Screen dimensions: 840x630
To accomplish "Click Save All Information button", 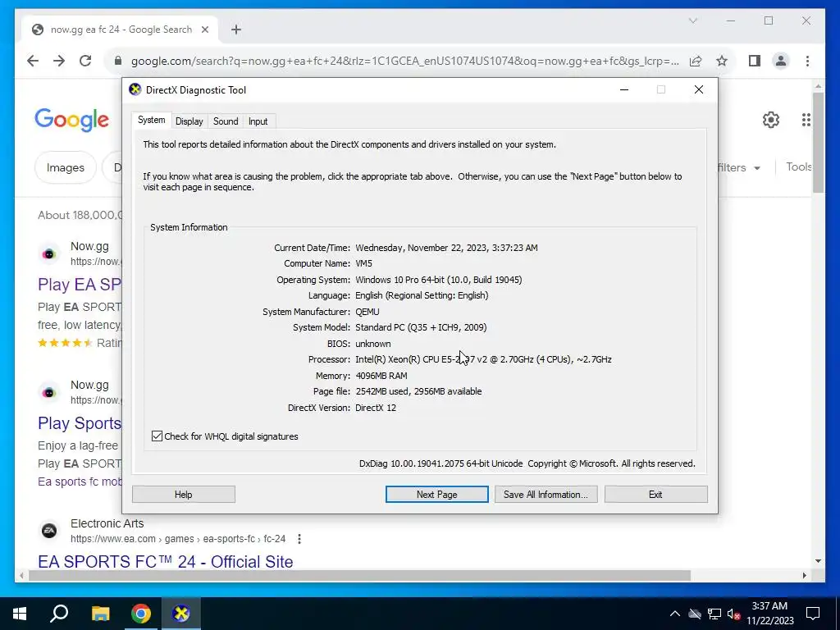I will [546, 495].
